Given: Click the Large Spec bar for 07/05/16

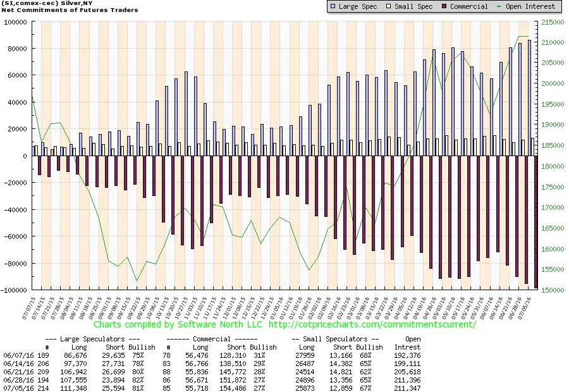Looking at the screenshot, I should pos(529,98).
